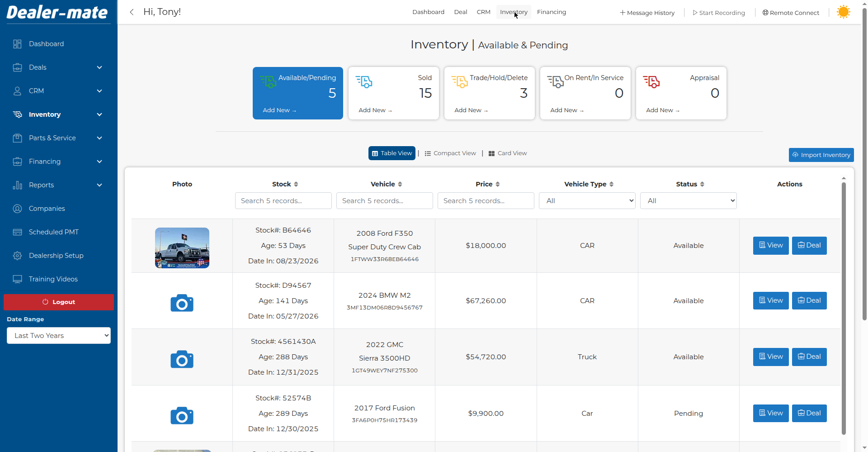This screenshot has height=452, width=868.
Task: Click the Stock search field
Action: point(283,201)
